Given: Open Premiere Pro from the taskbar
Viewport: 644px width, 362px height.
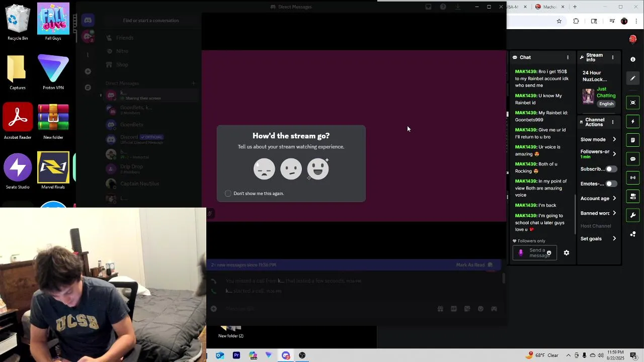Looking at the screenshot, I should pos(236,355).
